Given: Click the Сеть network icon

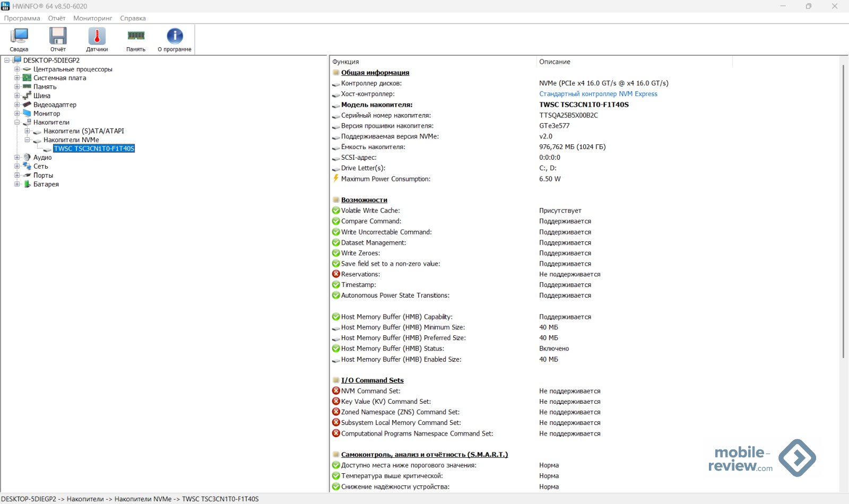Looking at the screenshot, I should [27, 166].
